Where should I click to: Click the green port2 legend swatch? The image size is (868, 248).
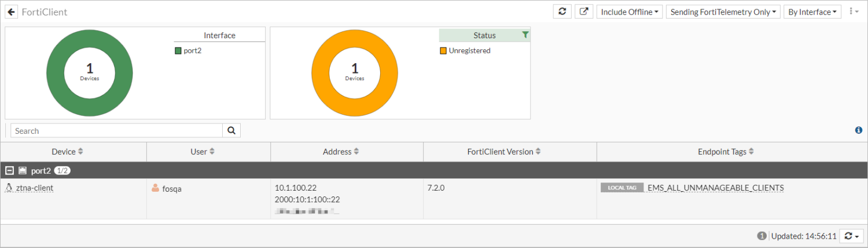point(178,51)
